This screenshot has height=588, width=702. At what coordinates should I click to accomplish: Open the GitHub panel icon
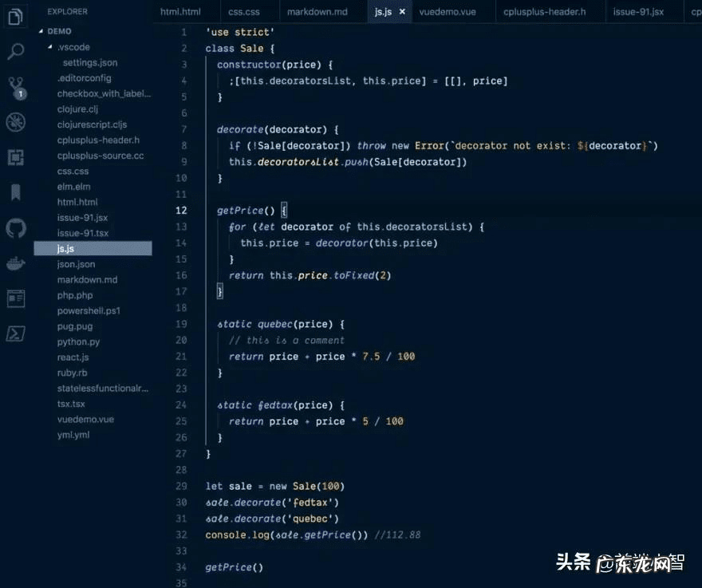point(15,228)
